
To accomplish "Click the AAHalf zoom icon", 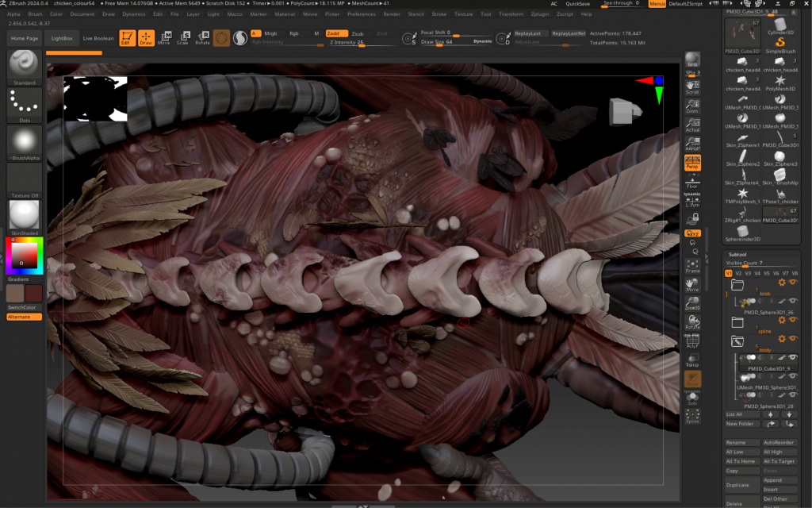I will click(x=692, y=144).
